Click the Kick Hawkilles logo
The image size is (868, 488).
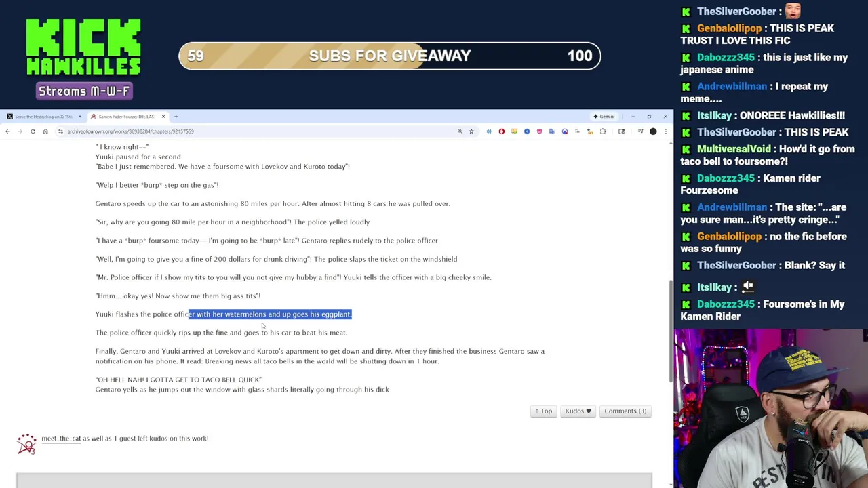[x=83, y=47]
